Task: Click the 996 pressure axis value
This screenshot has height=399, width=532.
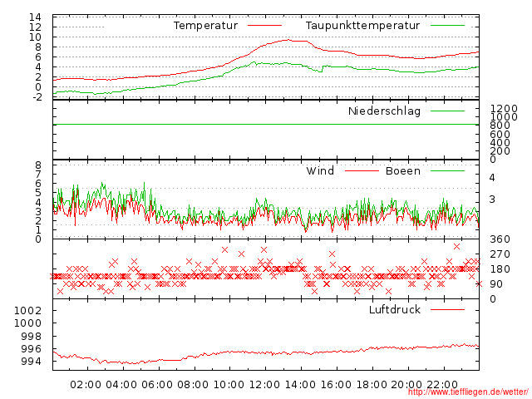Action: pos(32,349)
